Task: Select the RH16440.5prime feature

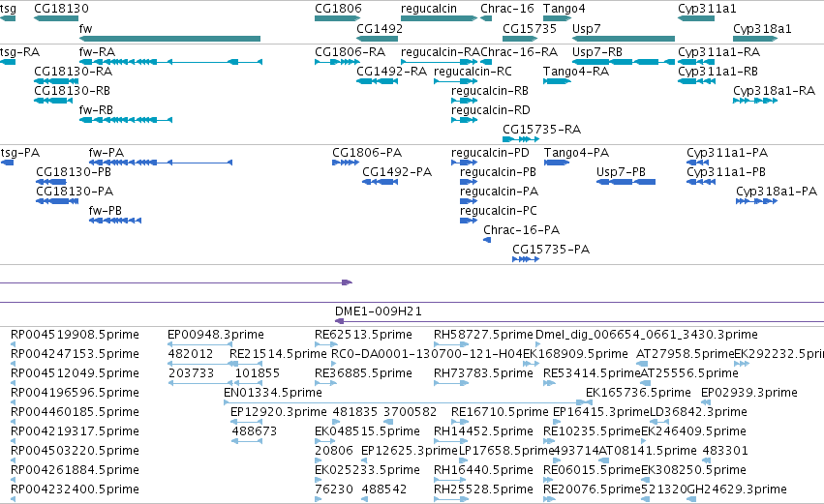Action: coord(451,480)
